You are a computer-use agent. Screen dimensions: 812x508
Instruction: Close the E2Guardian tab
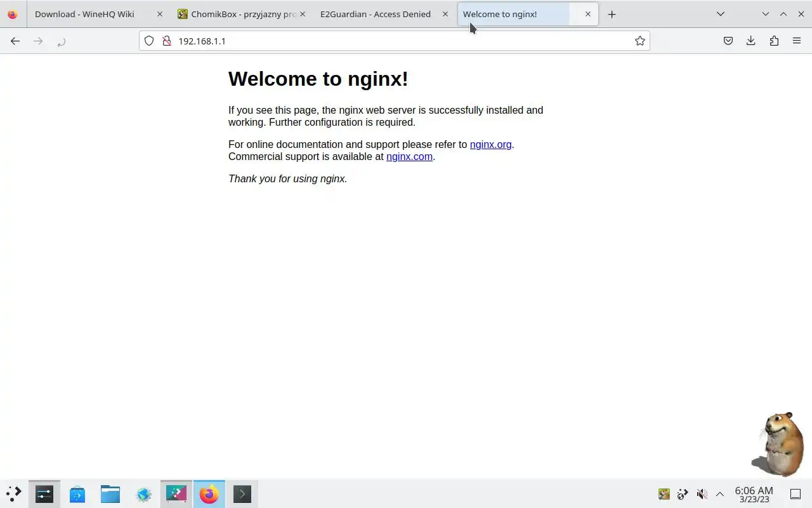coord(445,14)
